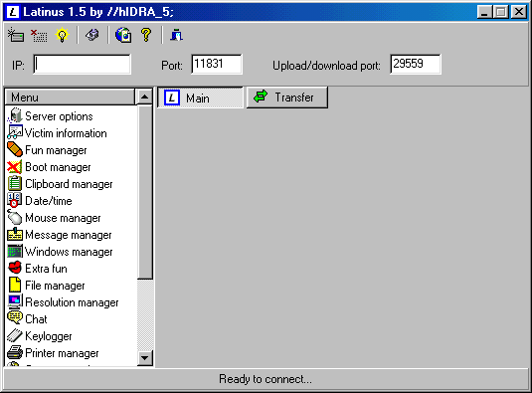The width and height of the screenshot is (532, 393).
Task: Focus the IP address input field
Action: tap(83, 64)
